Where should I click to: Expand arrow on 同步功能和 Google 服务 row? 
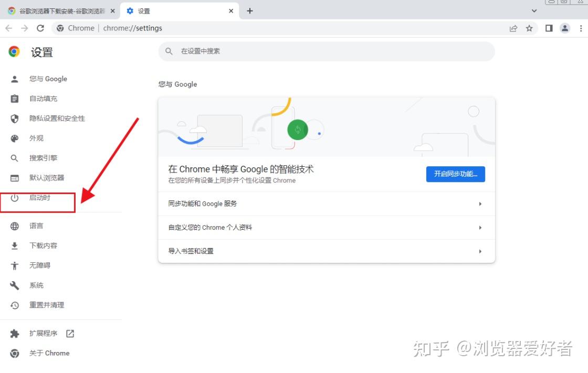tap(480, 204)
